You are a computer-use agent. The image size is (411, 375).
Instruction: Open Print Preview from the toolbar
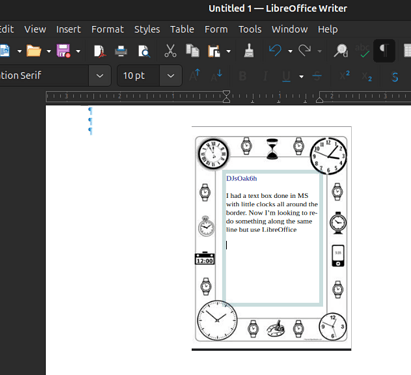144,51
